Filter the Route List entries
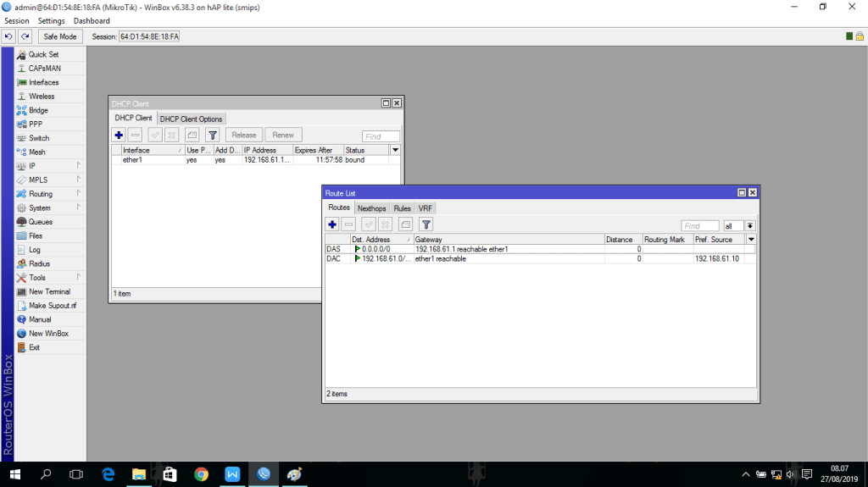The height and width of the screenshot is (487, 868). 426,224
